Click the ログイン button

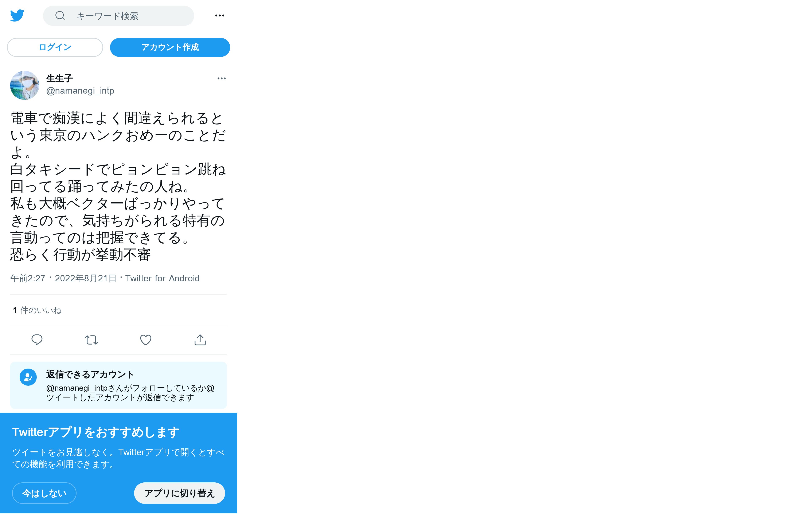pyautogui.click(x=55, y=47)
